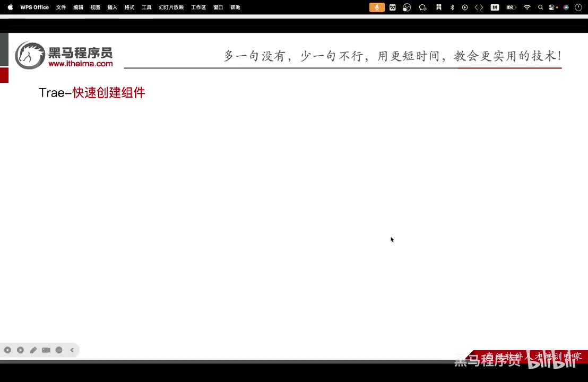Open the 文件 menu
Screen dimensions: 588x382
60,7
